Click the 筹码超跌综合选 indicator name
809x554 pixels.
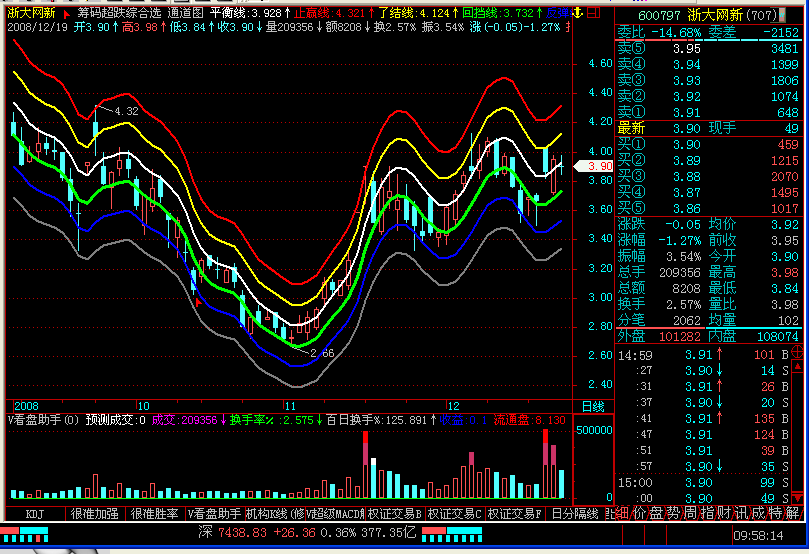click(x=119, y=13)
